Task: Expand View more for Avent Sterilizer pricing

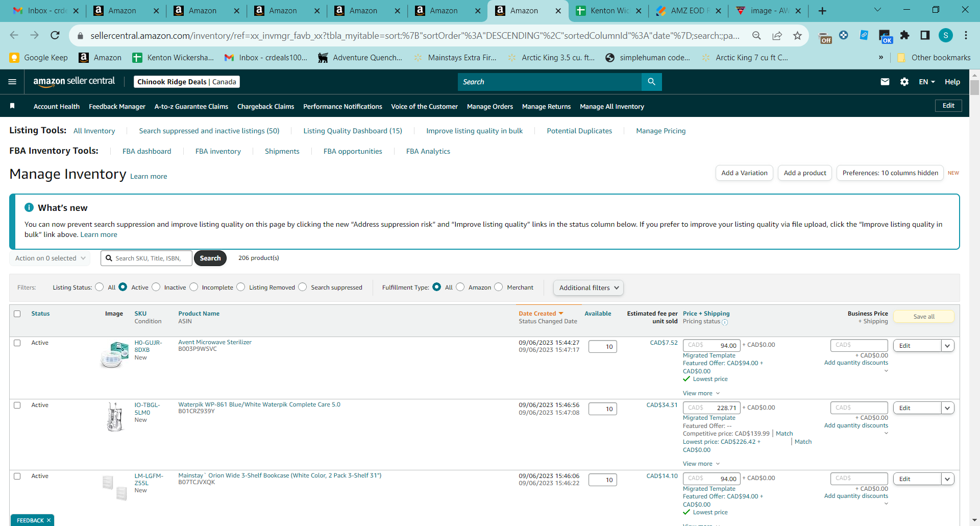Action: [701, 393]
